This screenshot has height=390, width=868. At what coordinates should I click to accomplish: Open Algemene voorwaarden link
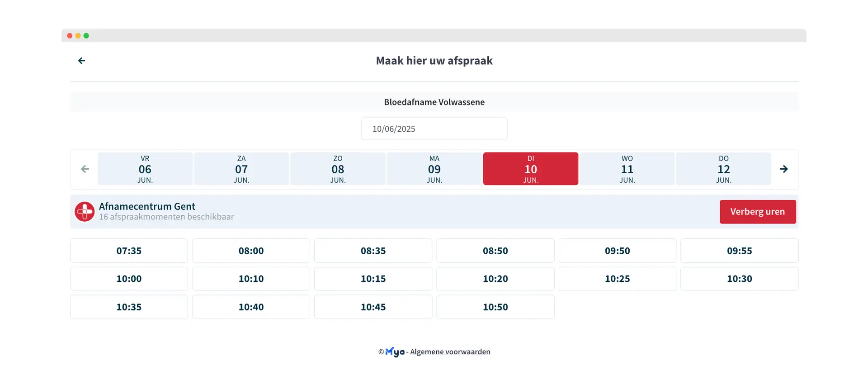tap(450, 352)
